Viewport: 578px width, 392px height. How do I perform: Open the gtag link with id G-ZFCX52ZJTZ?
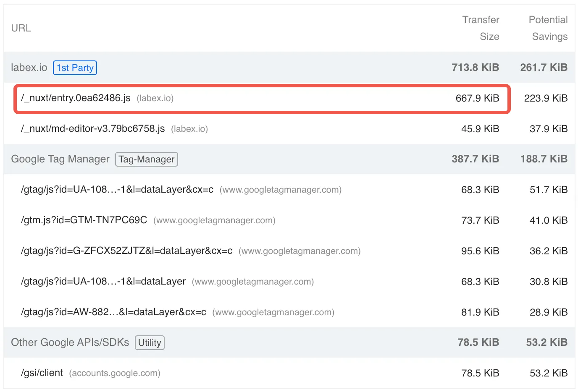point(126,251)
